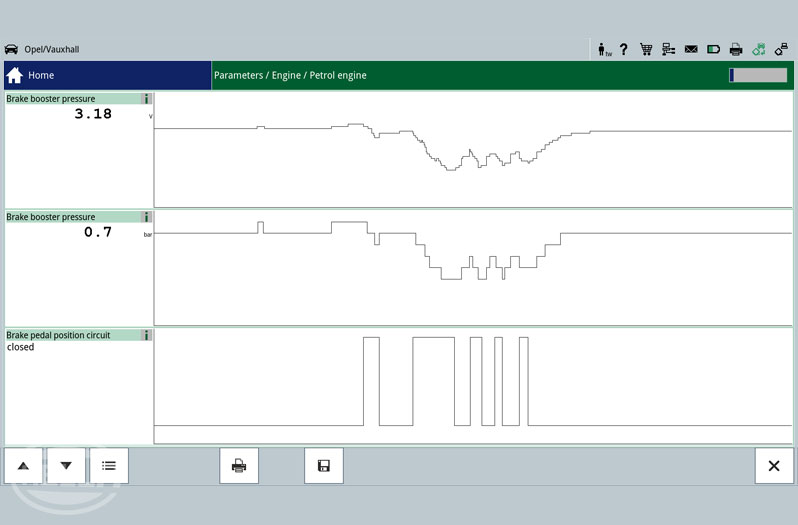Click the envelope messages icon

(691, 49)
